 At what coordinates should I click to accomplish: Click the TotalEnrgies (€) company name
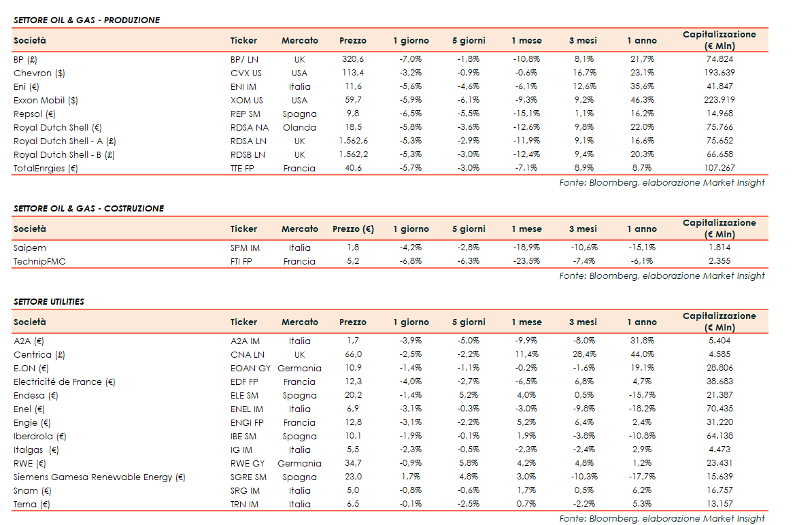tap(46, 168)
